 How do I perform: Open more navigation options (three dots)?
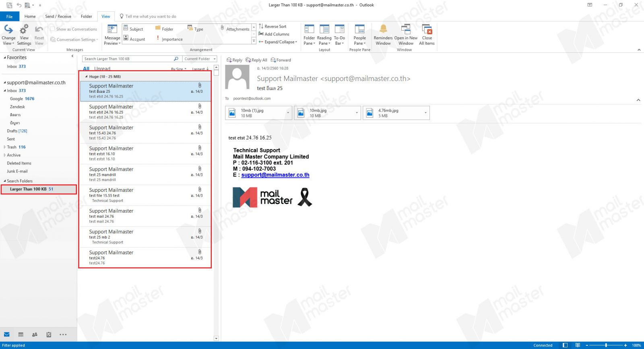63,334
